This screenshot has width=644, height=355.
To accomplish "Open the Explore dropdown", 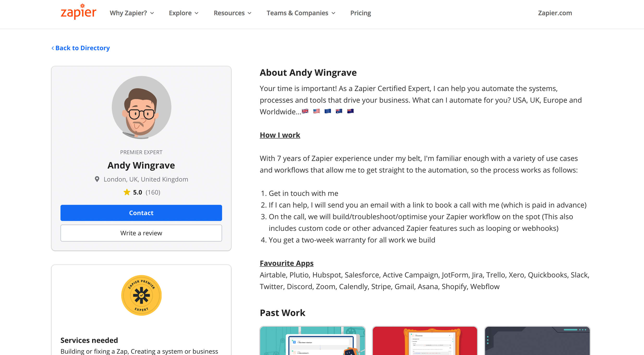I will 183,13.
